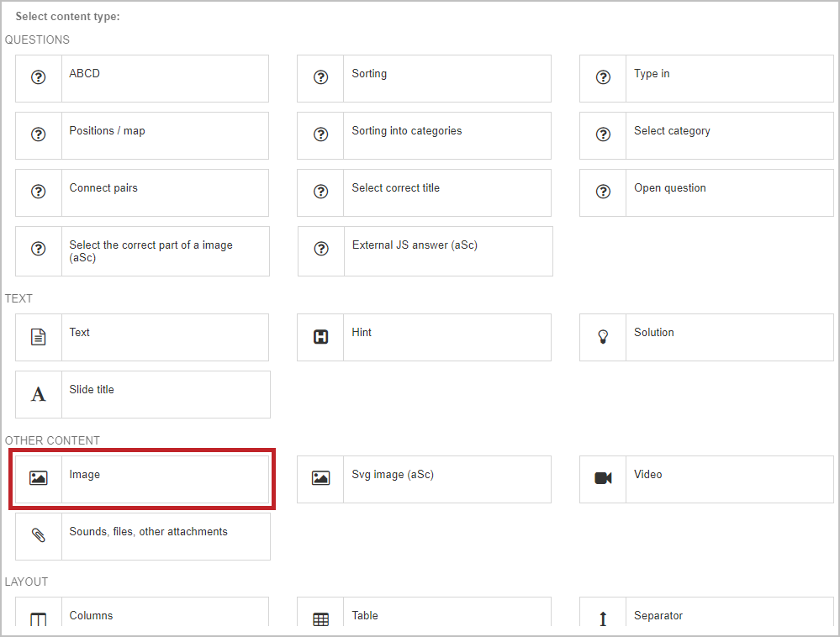Pick the Positions / map question
Screen dimensions: 840x637
[x=142, y=135]
